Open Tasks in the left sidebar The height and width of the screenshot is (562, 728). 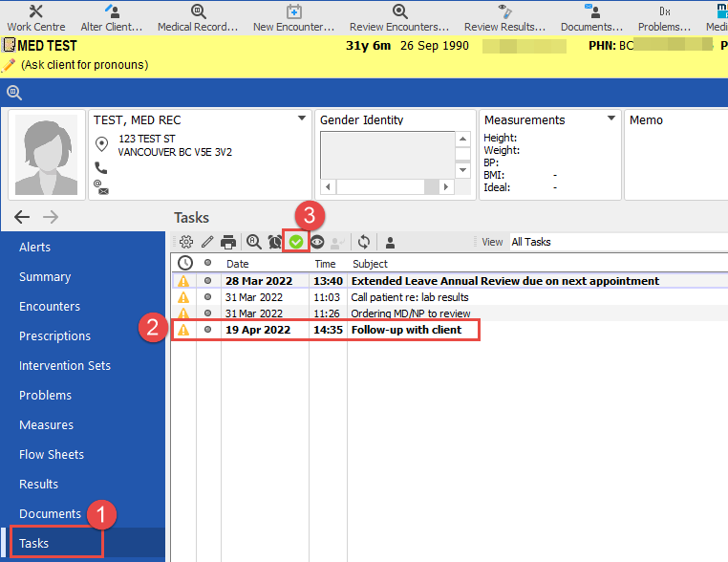34,543
